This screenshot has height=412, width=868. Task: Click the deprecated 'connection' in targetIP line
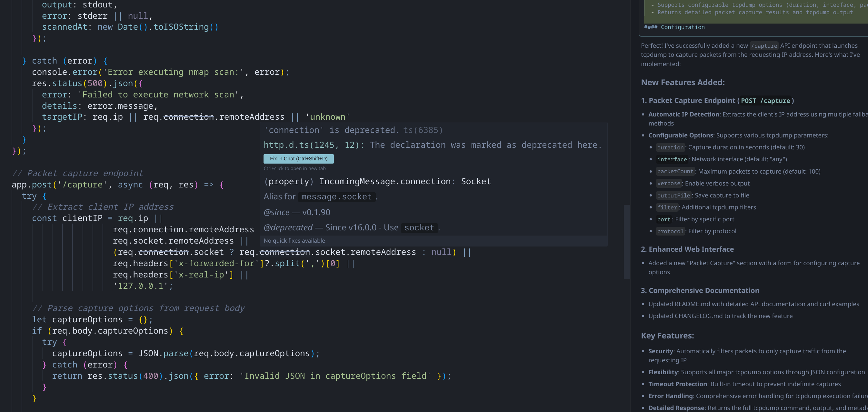click(x=188, y=117)
